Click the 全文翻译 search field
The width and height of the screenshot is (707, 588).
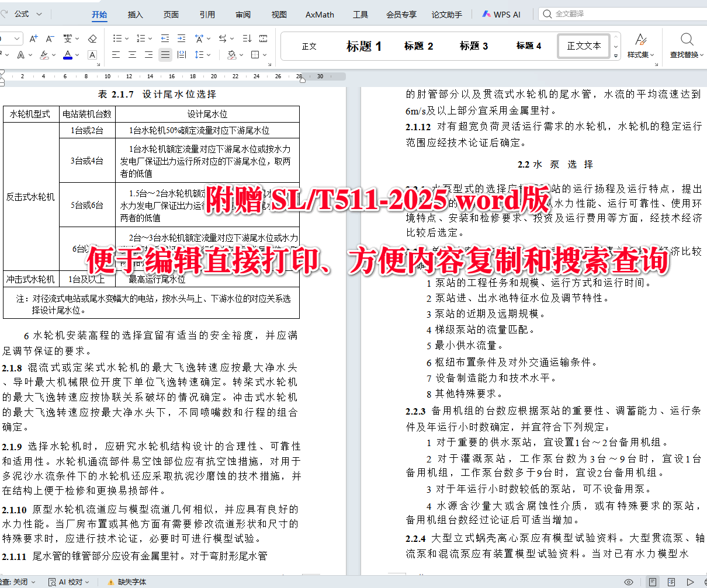(622, 13)
